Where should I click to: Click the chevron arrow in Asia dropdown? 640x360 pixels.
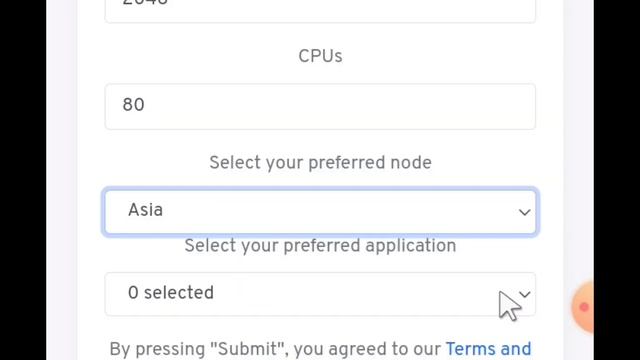point(524,212)
